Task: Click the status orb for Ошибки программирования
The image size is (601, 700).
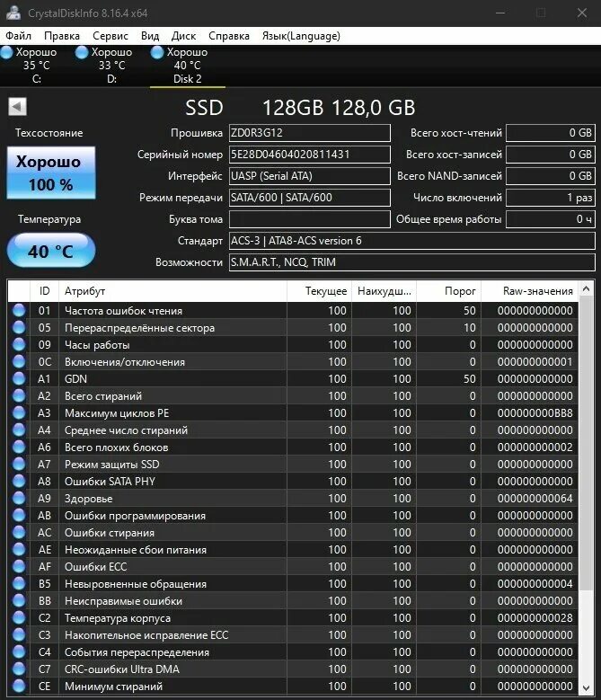Action: coord(19,515)
